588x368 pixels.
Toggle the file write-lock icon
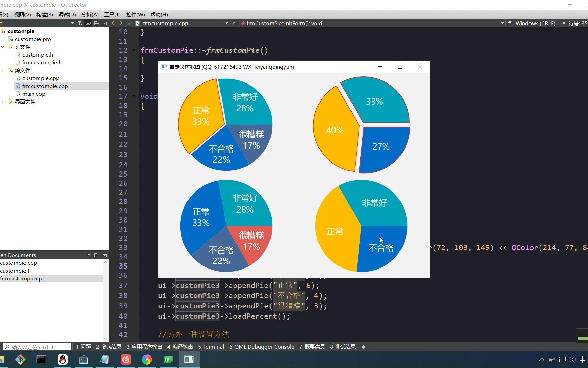pos(129,24)
